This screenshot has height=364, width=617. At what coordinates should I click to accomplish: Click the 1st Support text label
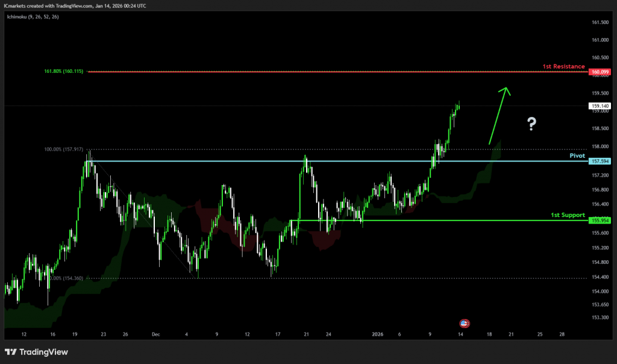pos(568,215)
